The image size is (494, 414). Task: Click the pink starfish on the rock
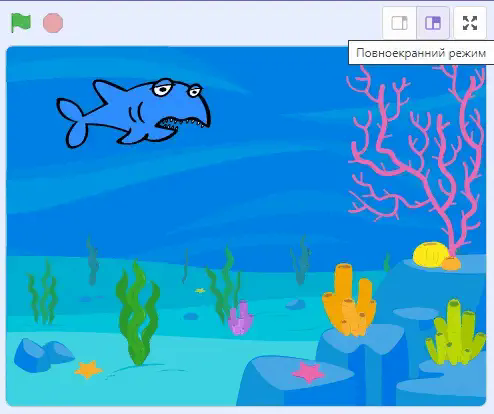pos(308,372)
